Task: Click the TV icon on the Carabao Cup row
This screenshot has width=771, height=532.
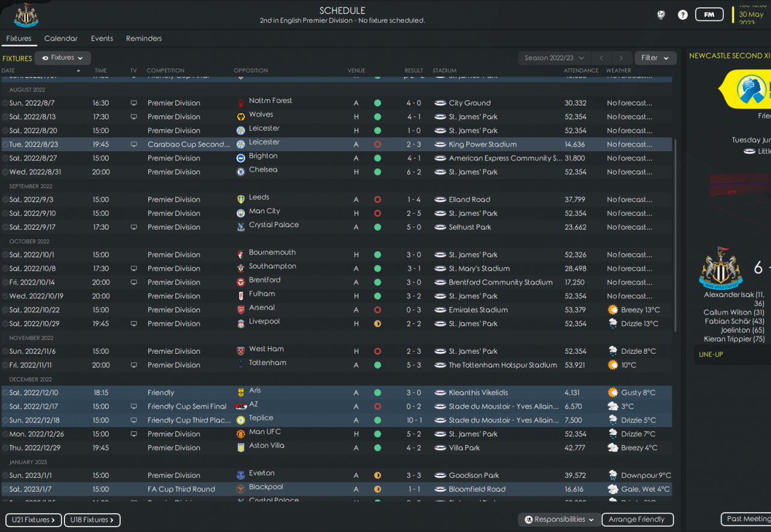Action: coord(134,145)
